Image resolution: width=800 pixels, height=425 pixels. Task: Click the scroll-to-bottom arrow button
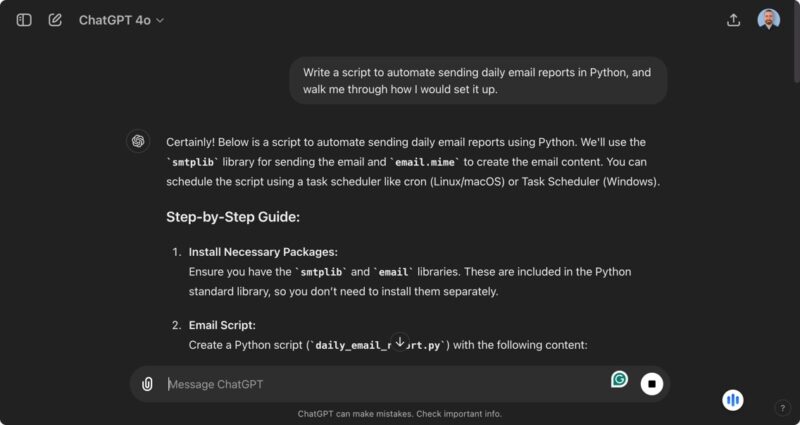[400, 342]
